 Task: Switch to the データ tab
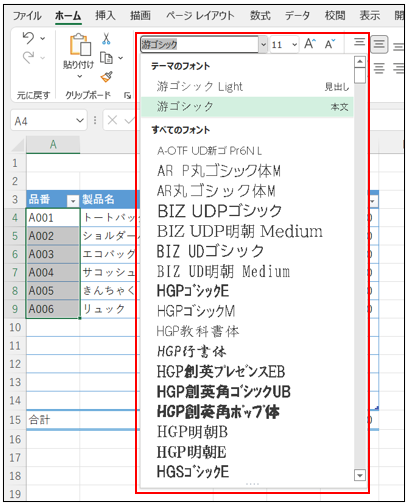point(297,15)
